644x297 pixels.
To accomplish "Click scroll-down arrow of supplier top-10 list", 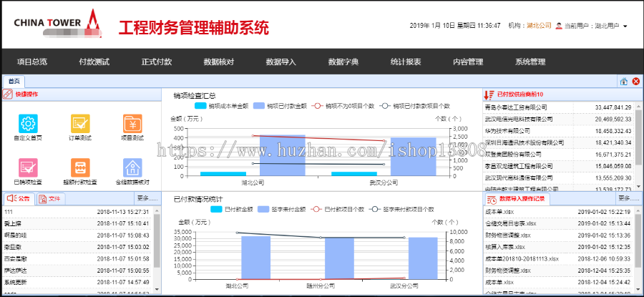I will click(638, 188).
